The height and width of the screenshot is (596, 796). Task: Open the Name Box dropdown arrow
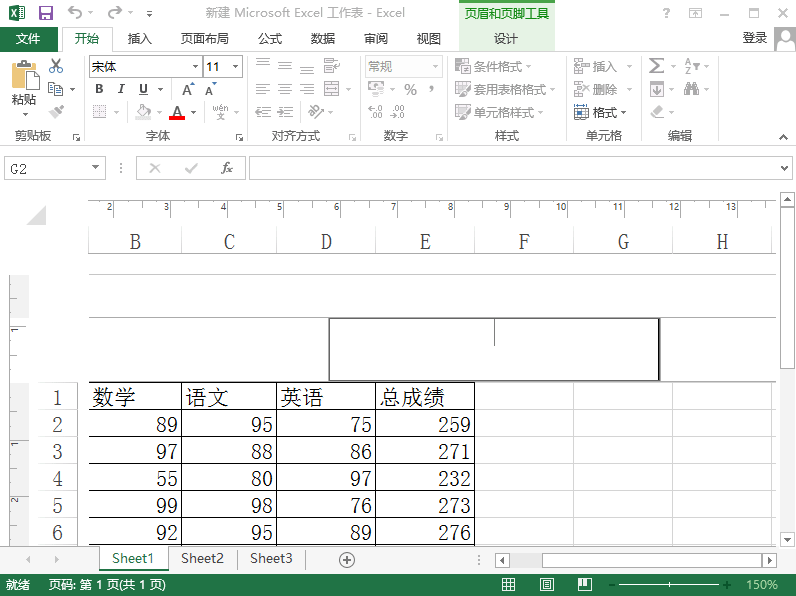pyautogui.click(x=95, y=168)
